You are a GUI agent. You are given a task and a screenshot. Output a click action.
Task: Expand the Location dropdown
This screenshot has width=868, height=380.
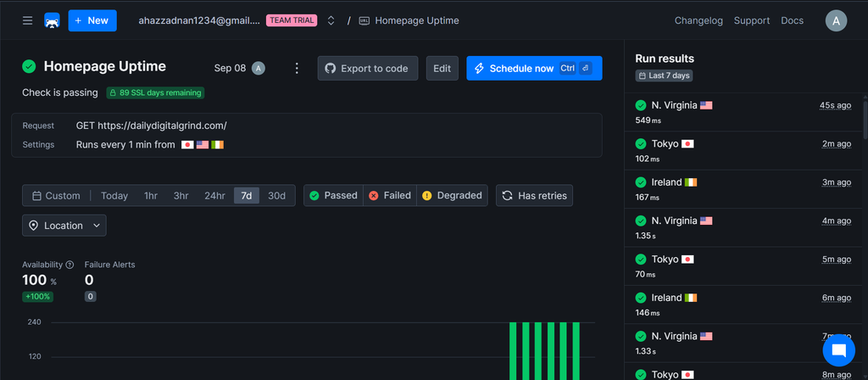[x=64, y=226]
